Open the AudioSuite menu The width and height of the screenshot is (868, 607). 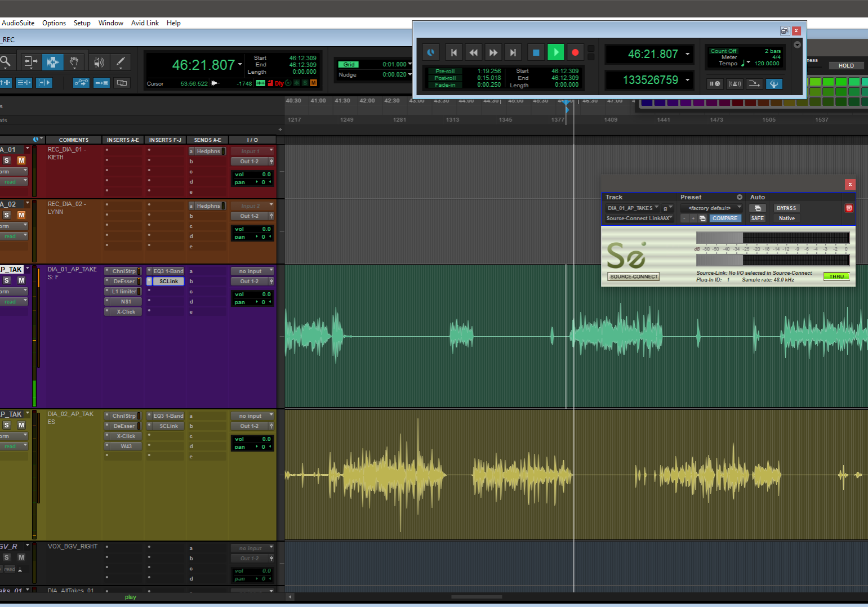pyautogui.click(x=18, y=23)
